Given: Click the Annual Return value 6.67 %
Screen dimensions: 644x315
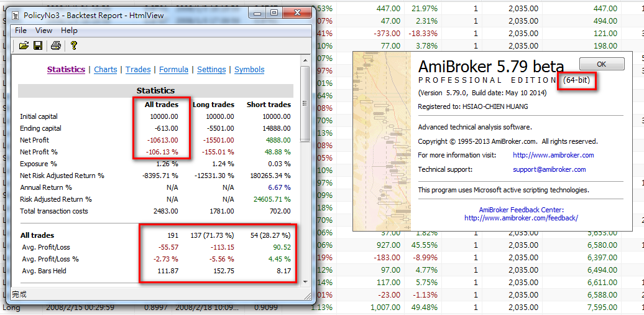Looking at the screenshot, I should (x=280, y=187).
